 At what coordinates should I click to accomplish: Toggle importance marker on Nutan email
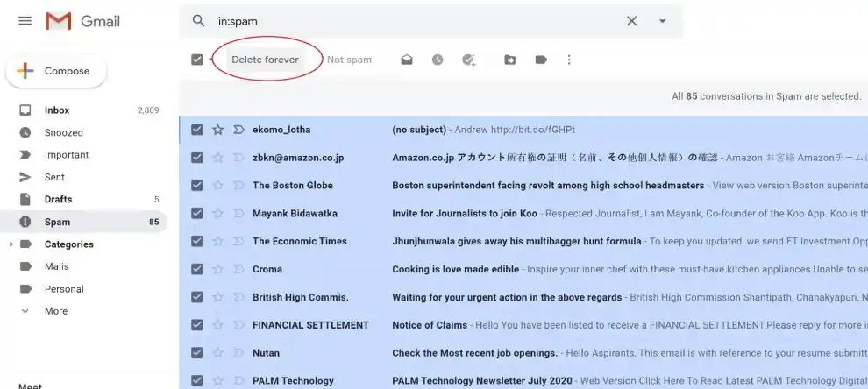click(238, 353)
